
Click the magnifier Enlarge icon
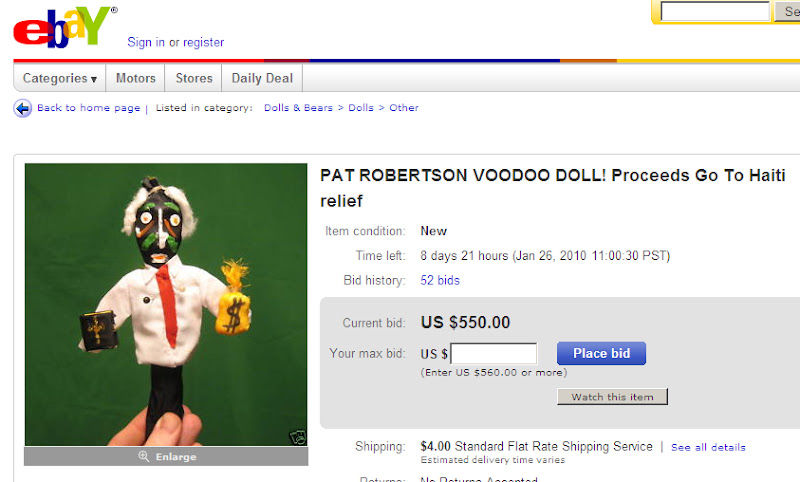coord(144,456)
